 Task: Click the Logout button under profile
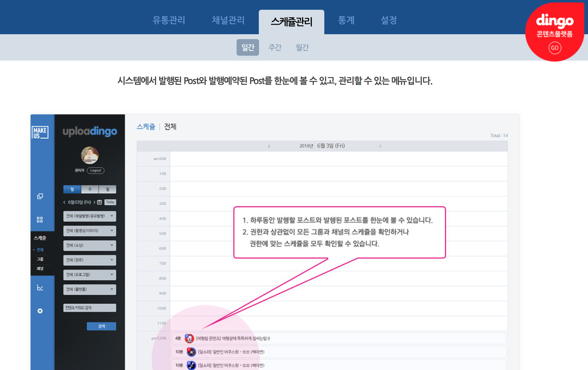(96, 170)
